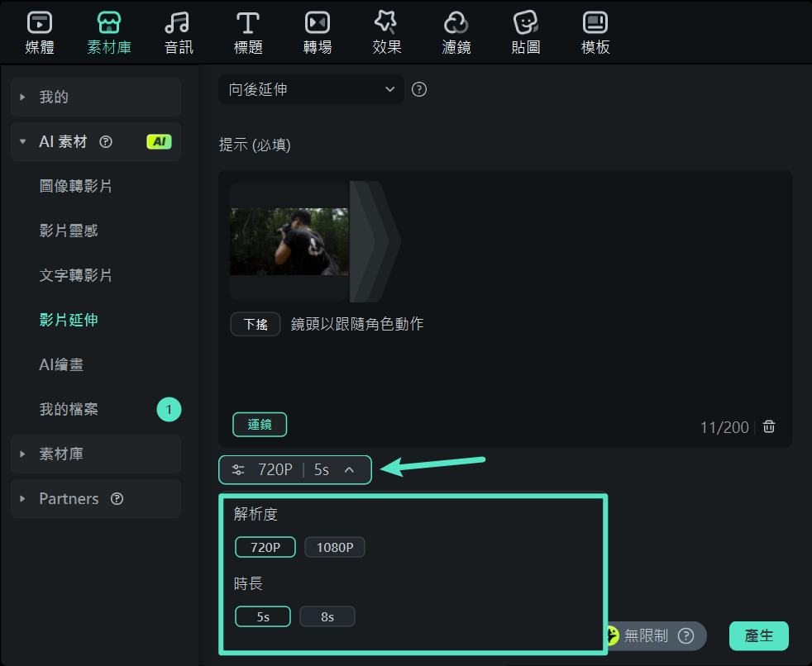Select the 720P resolution option

(265, 546)
